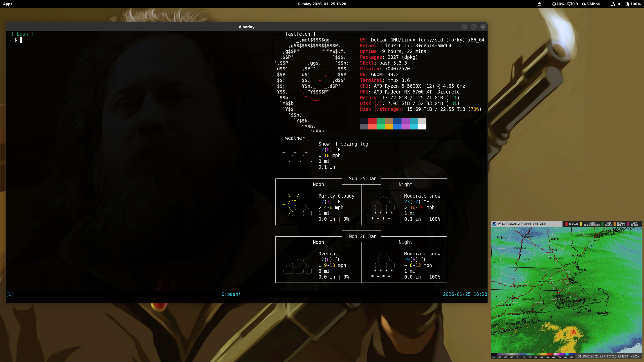Open the wired network status icon
Screen dimensions: 644x362
click(613, 4)
